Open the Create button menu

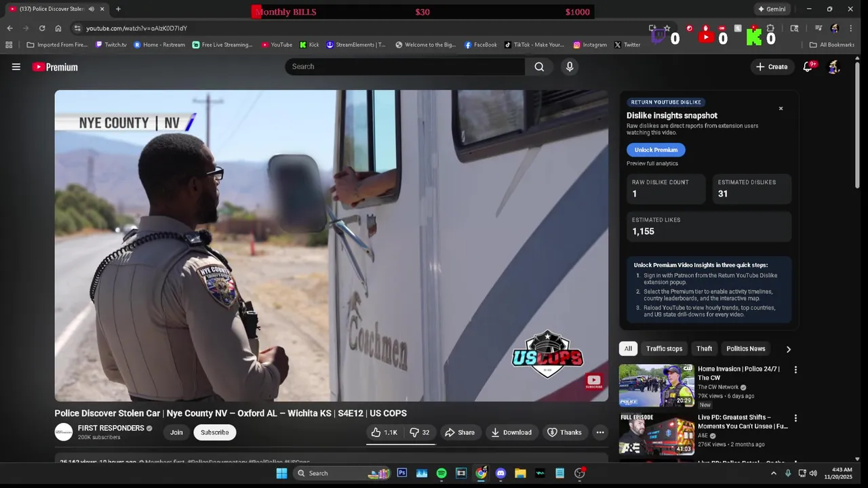[x=771, y=66]
